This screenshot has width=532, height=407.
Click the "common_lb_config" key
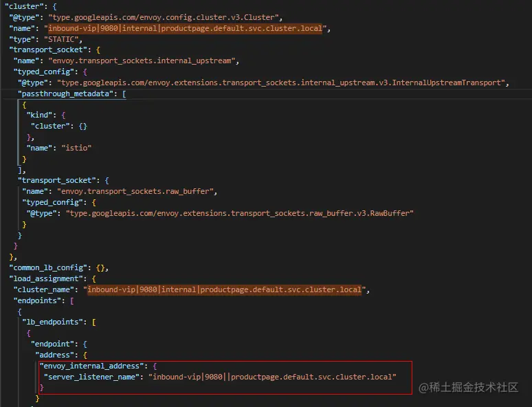pos(48,268)
